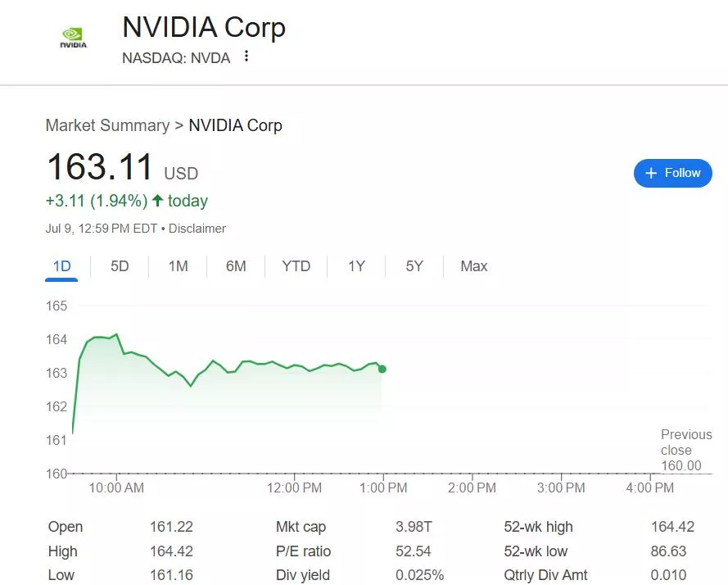Open the three-dot options menu beside NVDA
This screenshot has height=585, width=728.
[246, 57]
